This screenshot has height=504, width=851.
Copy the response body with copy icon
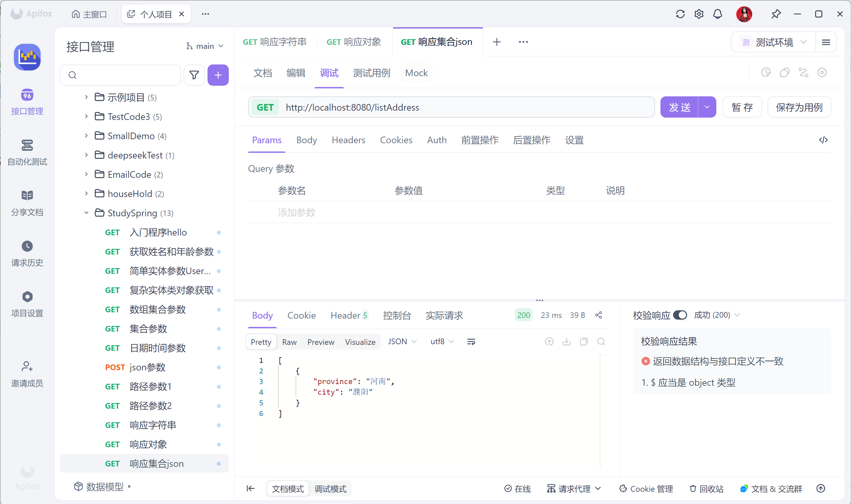point(584,342)
